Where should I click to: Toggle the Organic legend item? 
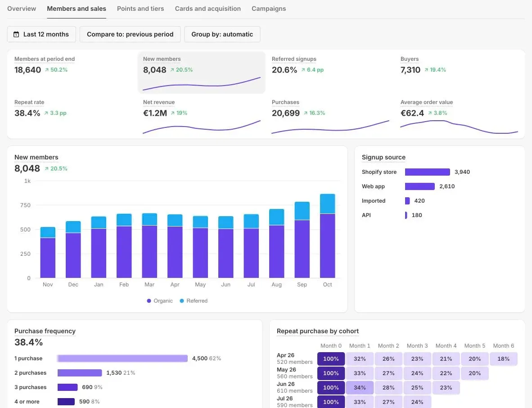click(x=159, y=301)
